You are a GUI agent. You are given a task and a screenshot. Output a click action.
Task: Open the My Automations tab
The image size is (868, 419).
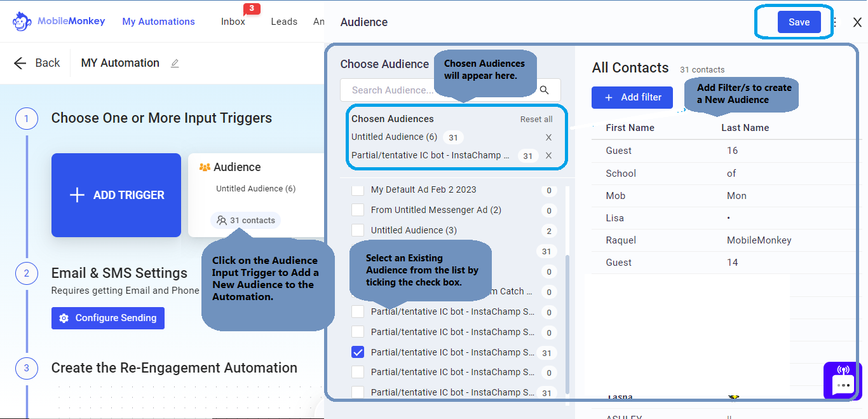click(x=158, y=22)
